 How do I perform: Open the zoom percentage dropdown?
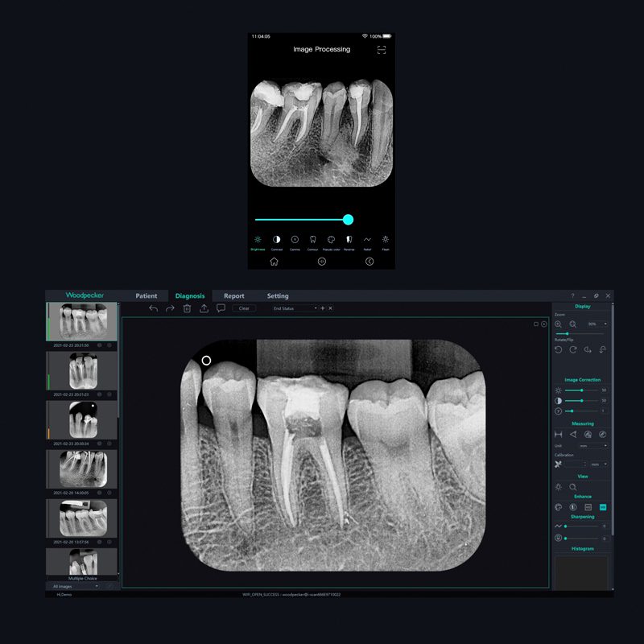597,324
